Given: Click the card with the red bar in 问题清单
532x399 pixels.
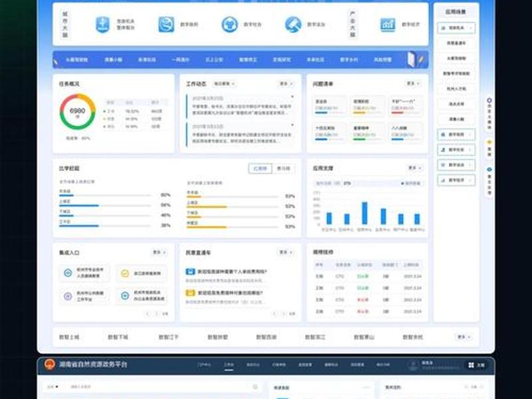Looking at the screenshot, I should (x=406, y=106).
